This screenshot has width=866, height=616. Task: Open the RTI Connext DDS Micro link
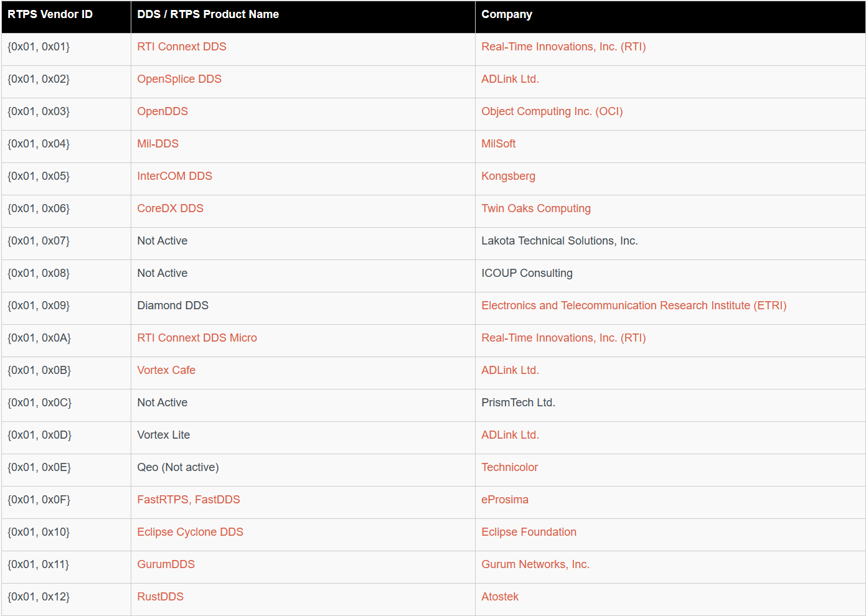[197, 338]
